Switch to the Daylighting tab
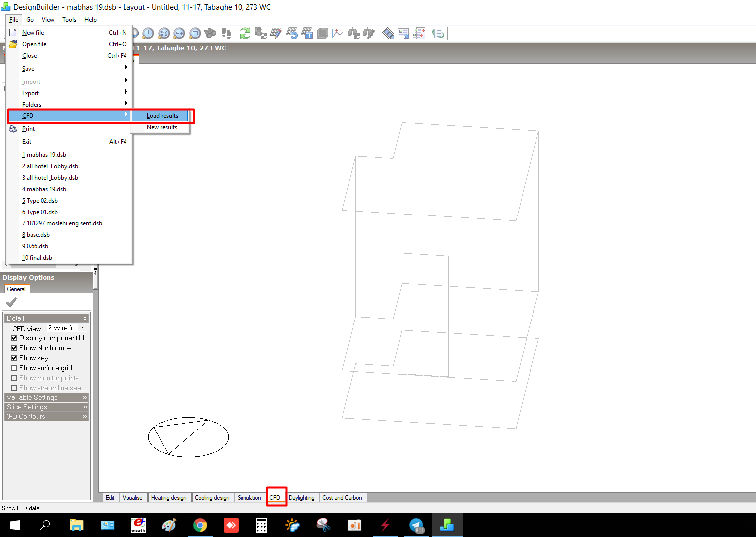Screen dimensions: 756x537 pyautogui.click(x=301, y=498)
